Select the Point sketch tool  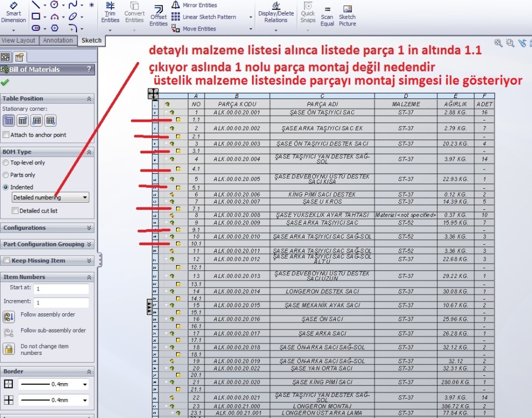[91, 5]
